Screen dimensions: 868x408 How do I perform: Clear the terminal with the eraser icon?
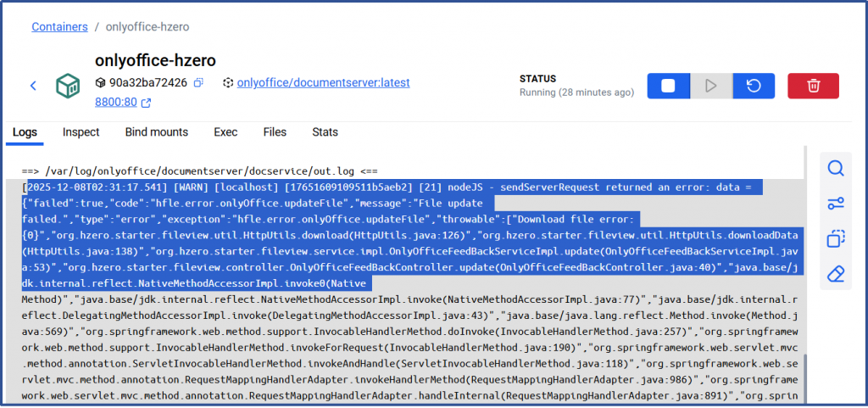tap(836, 274)
